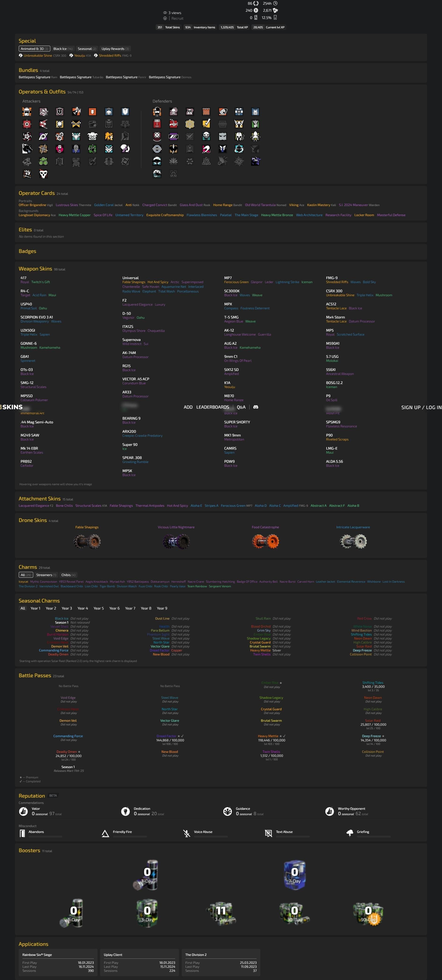Select the Food Catastrophe drone skin image
The image size is (442, 980).
click(x=265, y=541)
